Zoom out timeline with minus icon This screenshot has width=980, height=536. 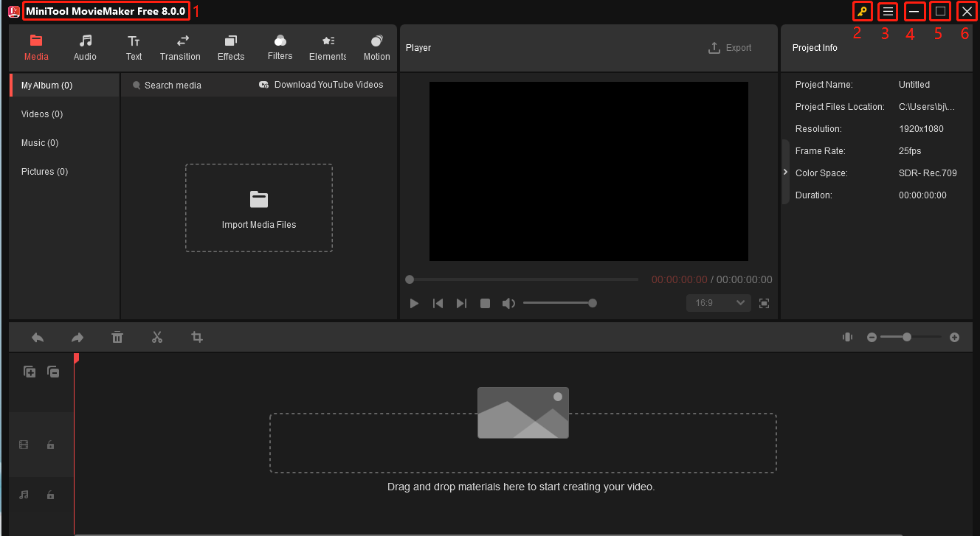pos(872,337)
